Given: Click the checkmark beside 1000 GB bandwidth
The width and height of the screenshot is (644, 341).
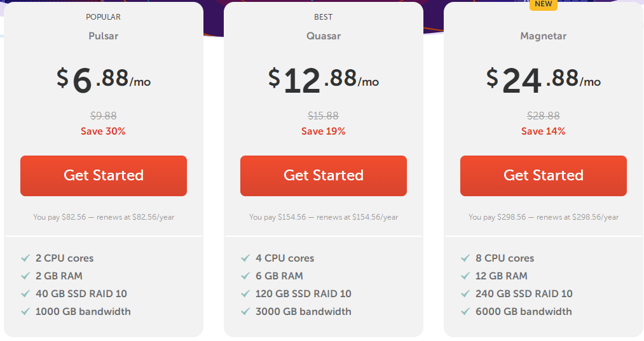Looking at the screenshot, I should [x=25, y=311].
